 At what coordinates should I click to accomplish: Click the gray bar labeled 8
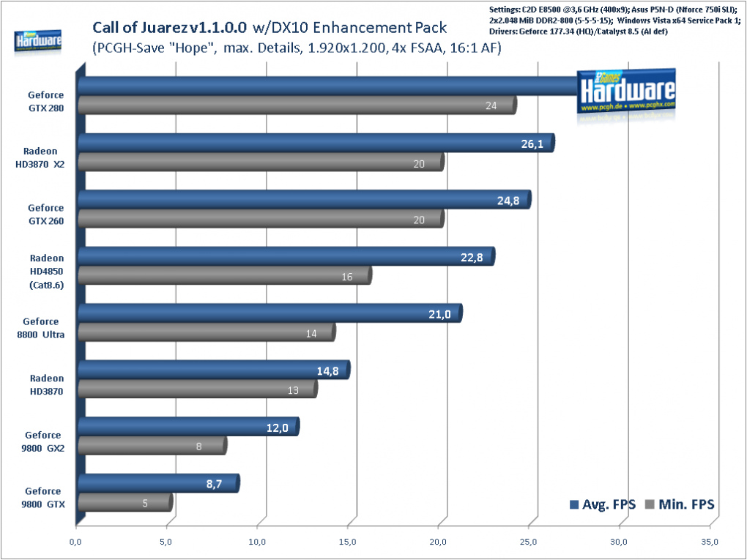(x=152, y=446)
